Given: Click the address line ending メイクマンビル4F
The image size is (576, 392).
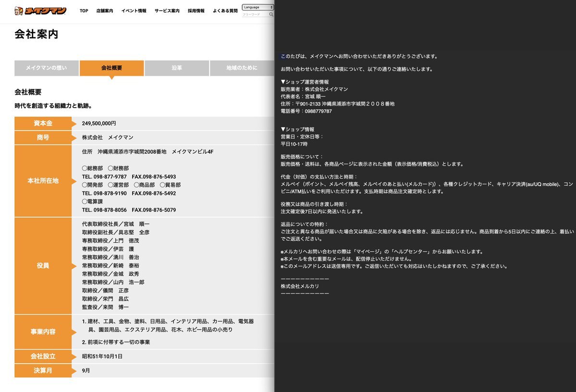Looking at the screenshot, I should click(147, 152).
